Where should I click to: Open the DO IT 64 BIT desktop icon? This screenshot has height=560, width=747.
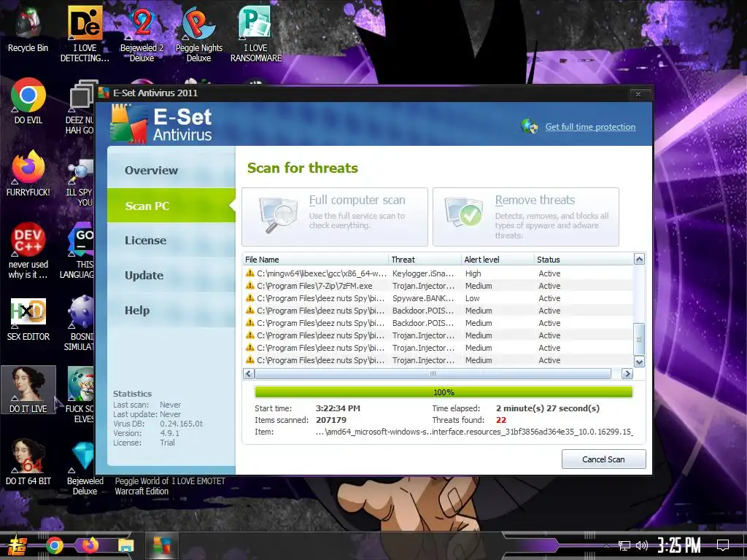point(28,462)
